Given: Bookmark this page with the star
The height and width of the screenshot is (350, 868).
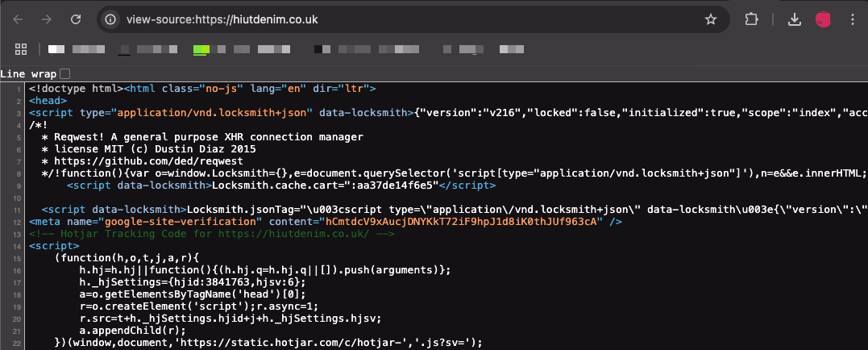Looking at the screenshot, I should click(x=711, y=20).
